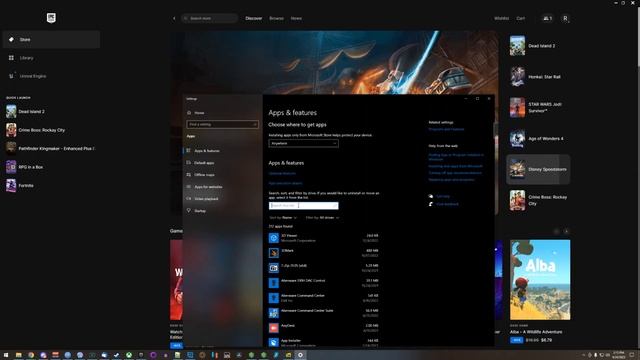This screenshot has width=640, height=360.
Task: Select Disney Speedstorm in featured list
Action: tap(538, 169)
